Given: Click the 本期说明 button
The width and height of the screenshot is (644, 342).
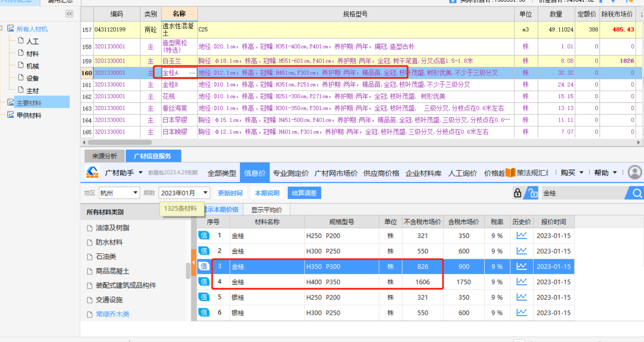Looking at the screenshot, I should tap(267, 193).
